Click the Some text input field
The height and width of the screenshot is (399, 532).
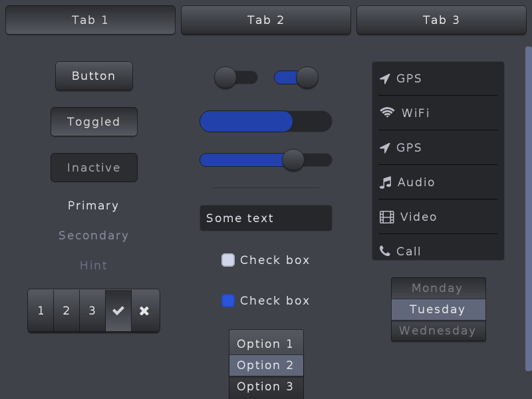click(266, 218)
